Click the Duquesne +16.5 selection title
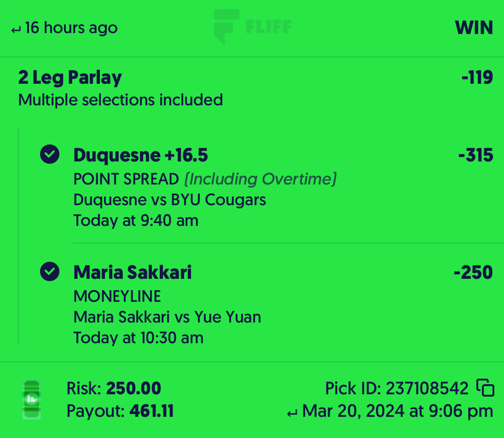 [x=141, y=155]
